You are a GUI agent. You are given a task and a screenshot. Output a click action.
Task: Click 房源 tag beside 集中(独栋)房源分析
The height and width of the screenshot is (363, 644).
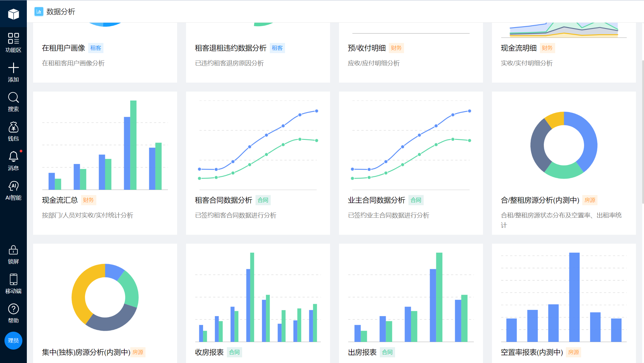point(138,352)
